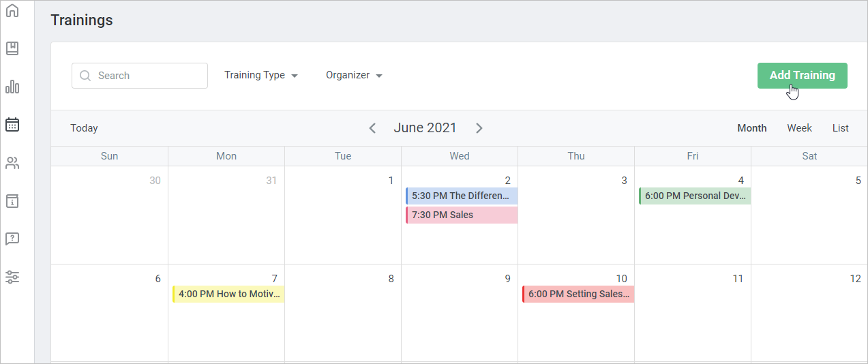Open the bookmark book sidebar icon
Viewport: 868px width, 364px height.
12,48
